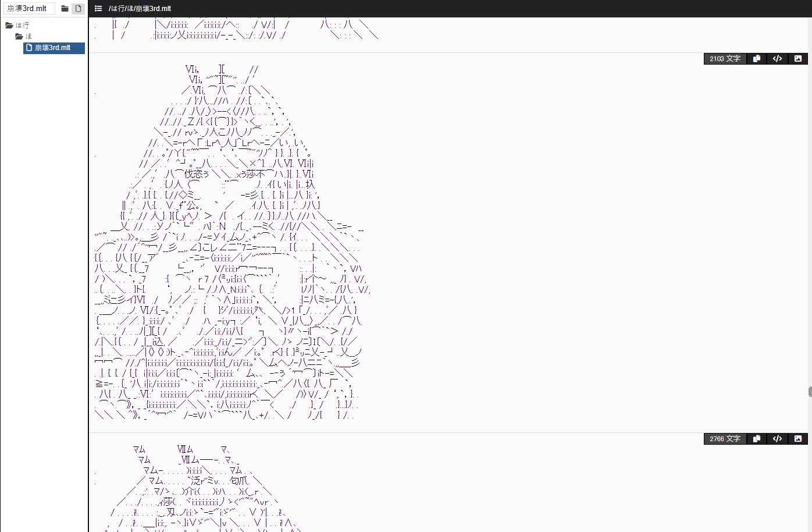Open the list menu icon in the top bar

tap(98, 9)
